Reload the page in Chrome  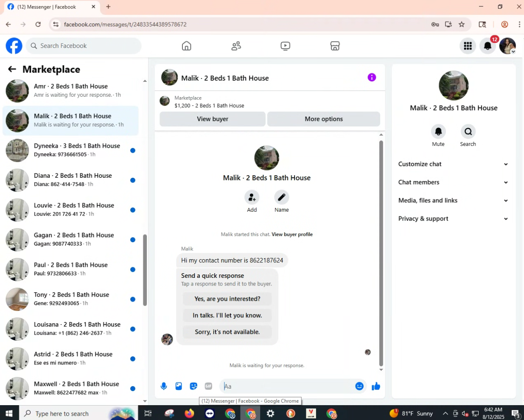pos(38,24)
